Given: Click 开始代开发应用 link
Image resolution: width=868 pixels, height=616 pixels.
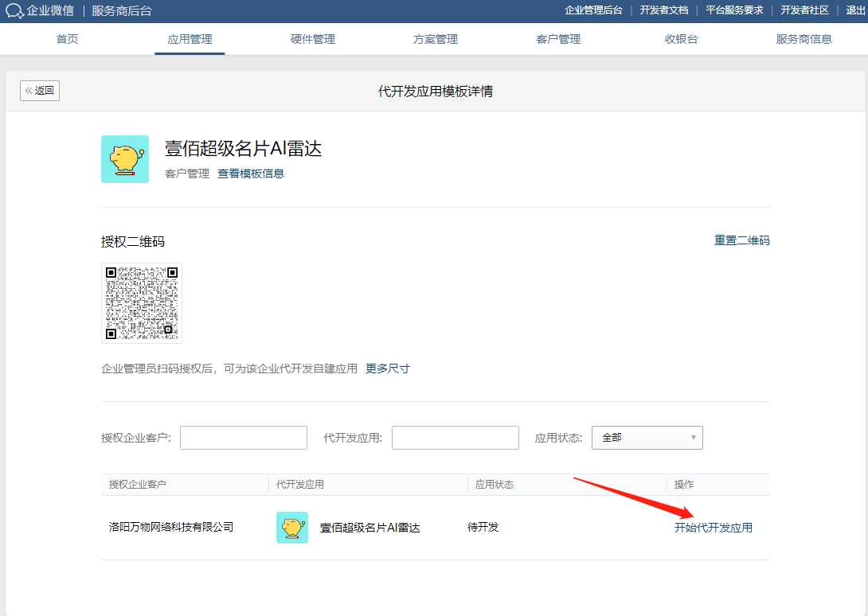Looking at the screenshot, I should tap(713, 528).
